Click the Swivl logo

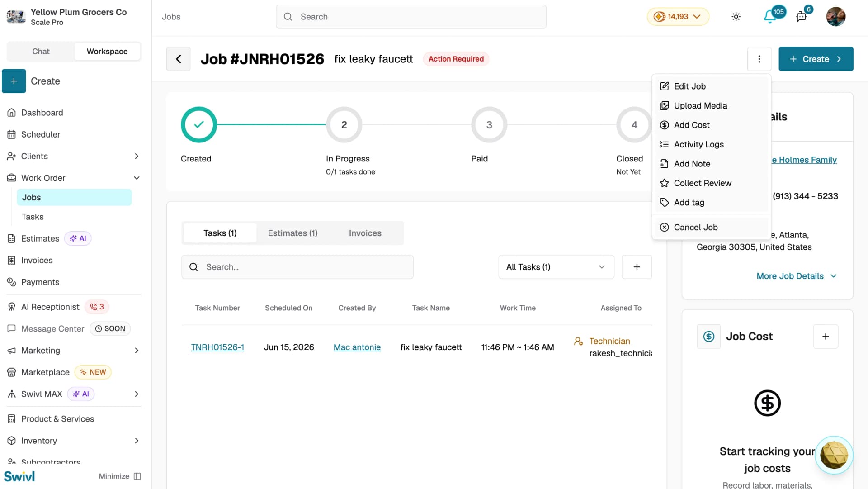pos(19,476)
